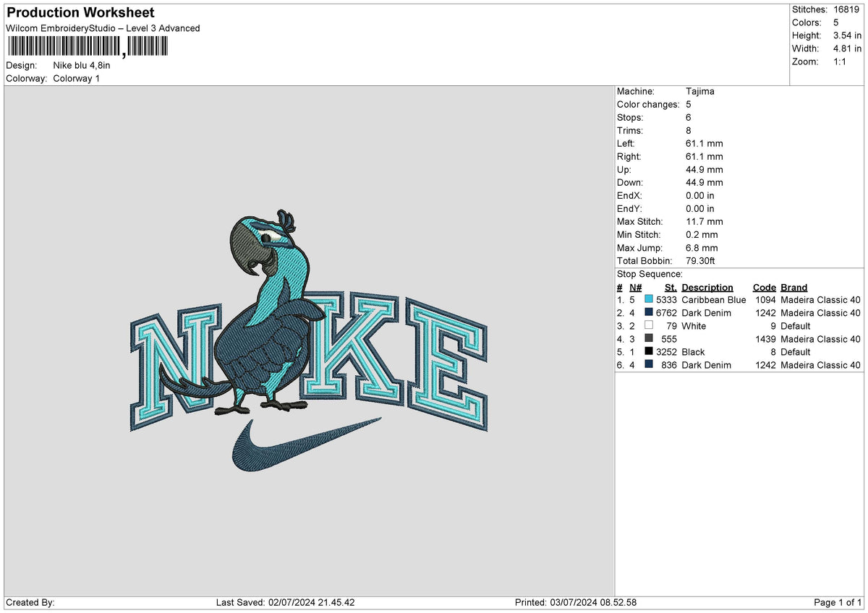The width and height of the screenshot is (868, 613).
Task: Select the Nike parrot design preview
Action: click(304, 333)
